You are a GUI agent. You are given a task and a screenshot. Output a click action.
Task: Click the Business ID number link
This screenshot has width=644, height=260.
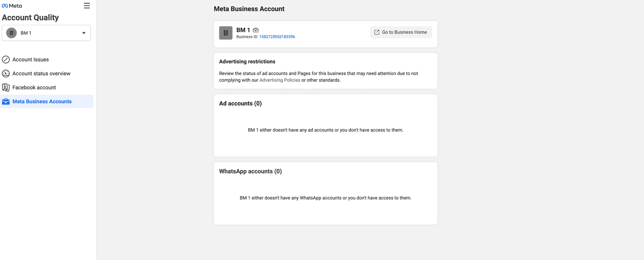click(277, 37)
